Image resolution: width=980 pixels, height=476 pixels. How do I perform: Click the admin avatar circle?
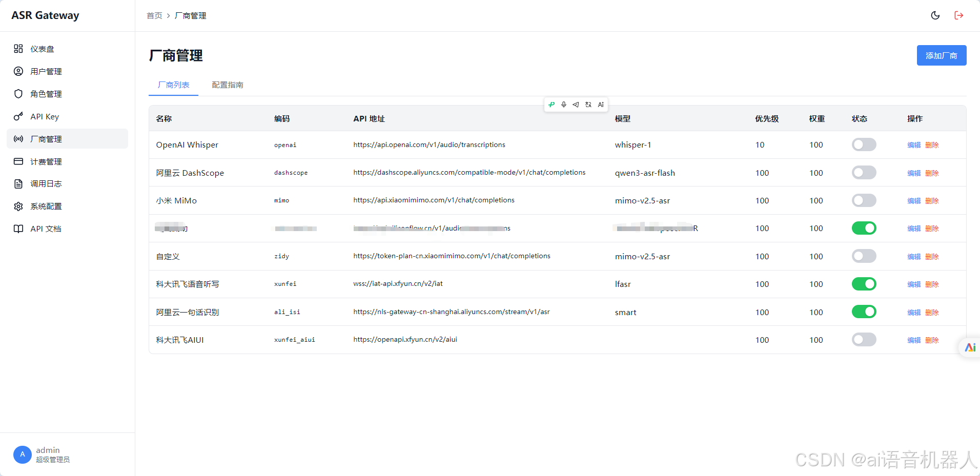tap(23, 454)
